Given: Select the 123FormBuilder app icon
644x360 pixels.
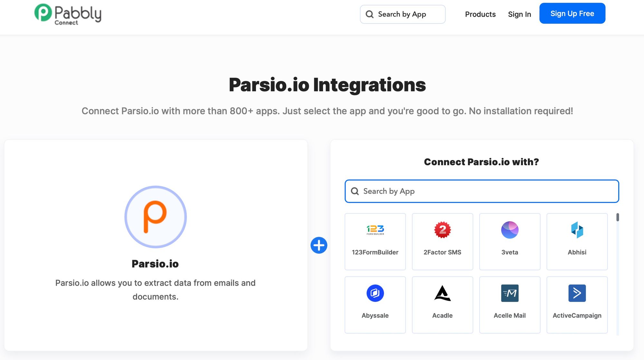Looking at the screenshot, I should tap(375, 230).
